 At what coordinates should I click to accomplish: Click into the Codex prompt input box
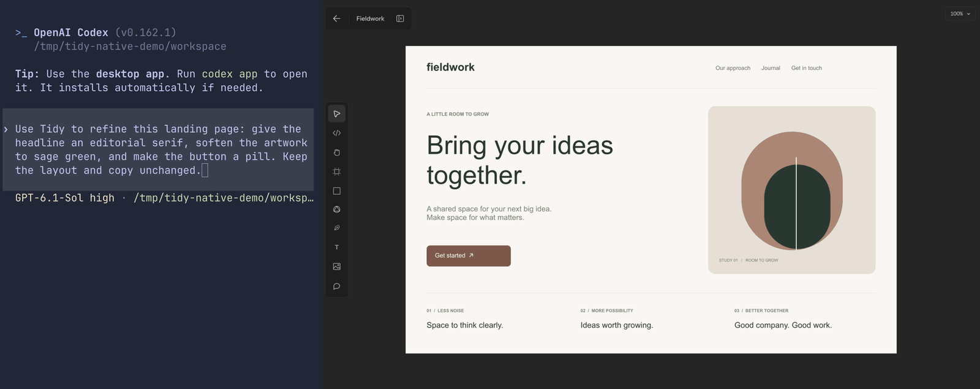[x=158, y=149]
